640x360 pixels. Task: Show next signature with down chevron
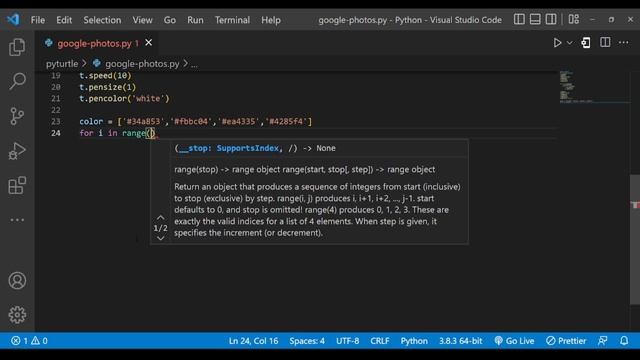point(161,238)
